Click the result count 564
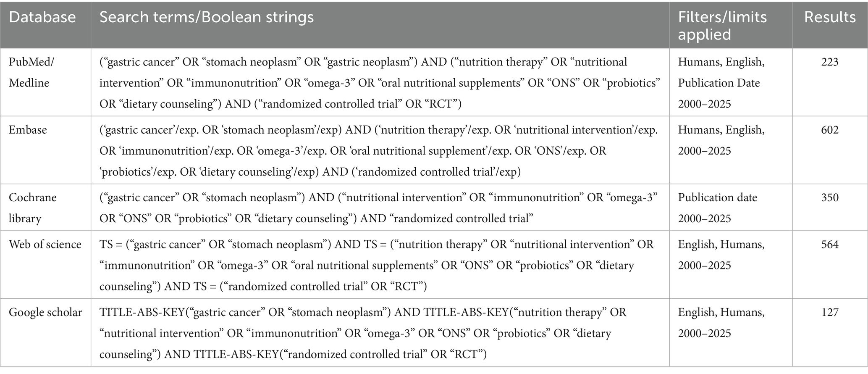The image size is (868, 374). click(x=830, y=245)
